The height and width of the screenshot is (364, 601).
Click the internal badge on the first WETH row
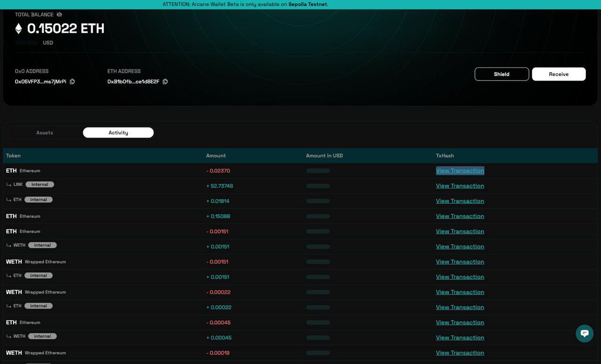(x=43, y=245)
